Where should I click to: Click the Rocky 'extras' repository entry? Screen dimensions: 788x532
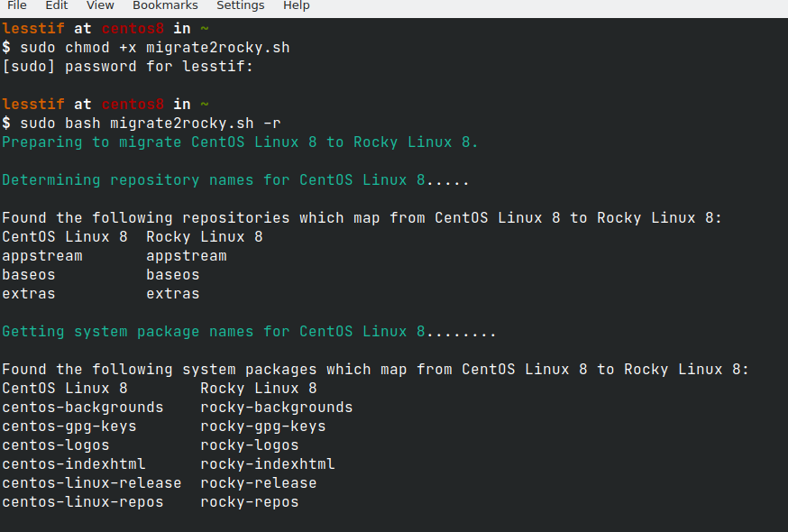[x=173, y=294]
